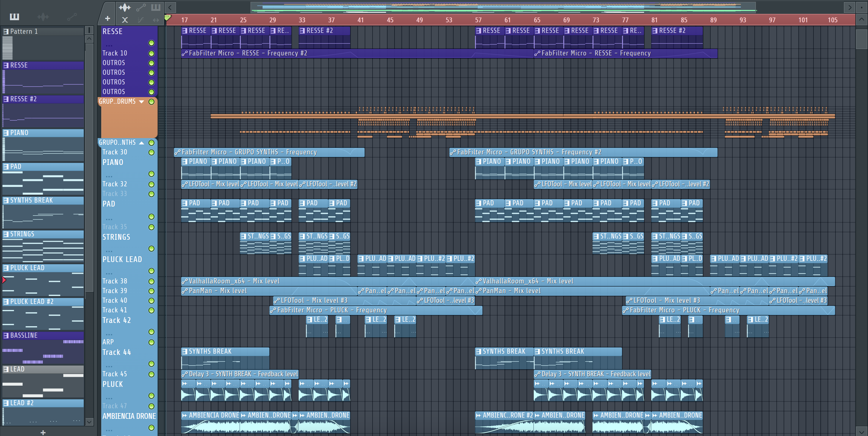Mute the PAD track

click(x=151, y=216)
